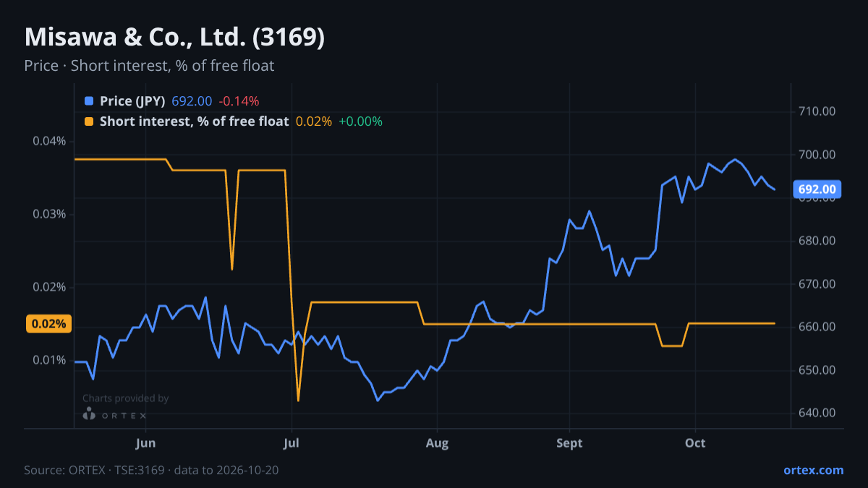The image size is (868, 488).
Task: Click the Jun x-axis label
Action: tap(146, 442)
